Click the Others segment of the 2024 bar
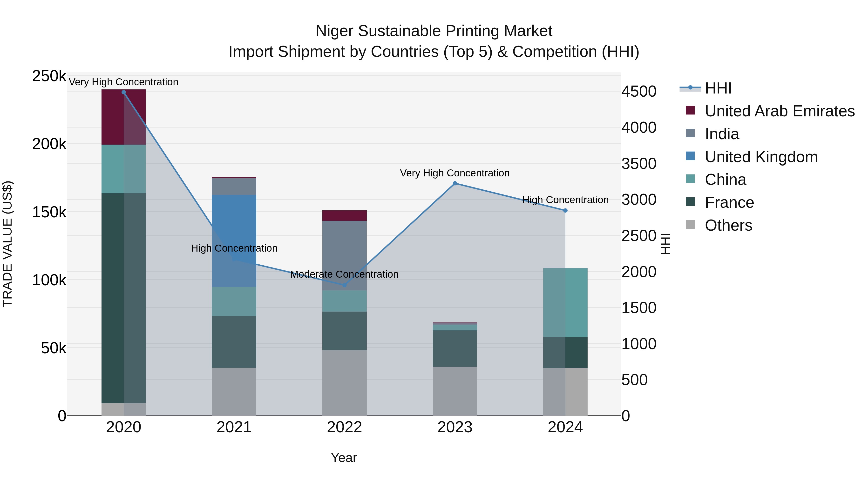This screenshot has width=868, height=488. pyautogui.click(x=565, y=392)
